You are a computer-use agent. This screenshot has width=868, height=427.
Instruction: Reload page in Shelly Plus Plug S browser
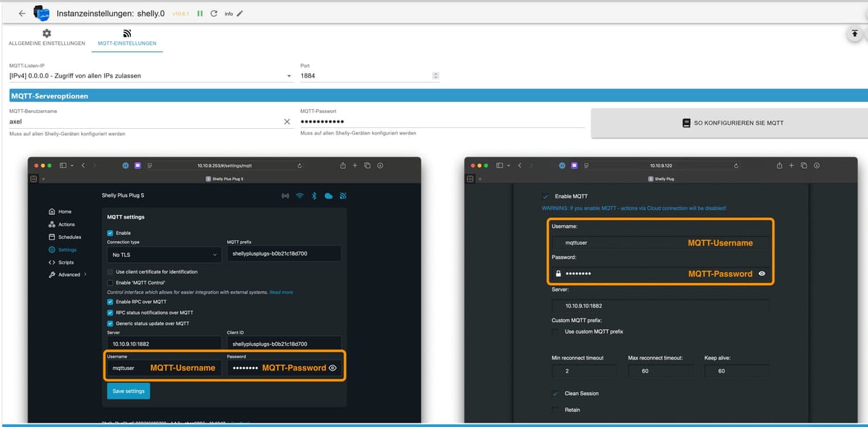(299, 166)
